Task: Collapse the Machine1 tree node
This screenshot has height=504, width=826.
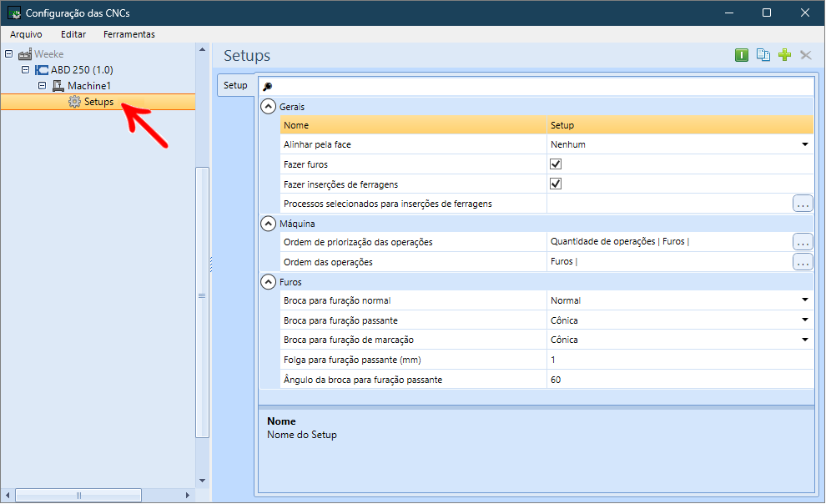Action: pos(43,85)
